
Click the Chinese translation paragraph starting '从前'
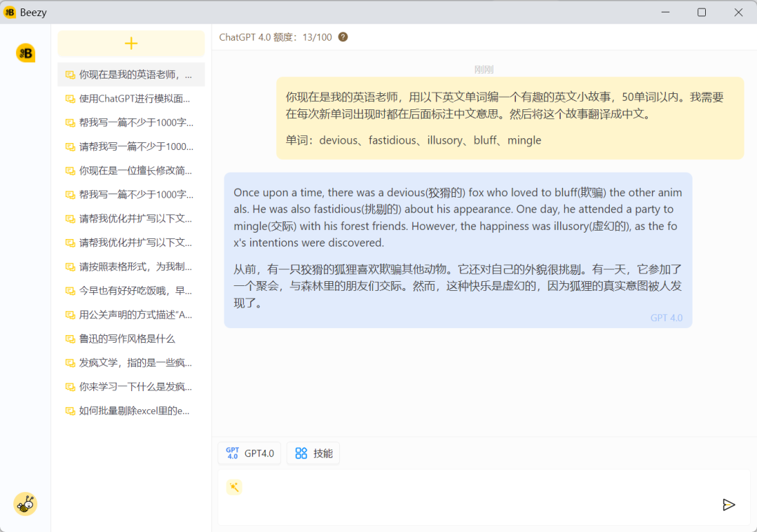(458, 286)
